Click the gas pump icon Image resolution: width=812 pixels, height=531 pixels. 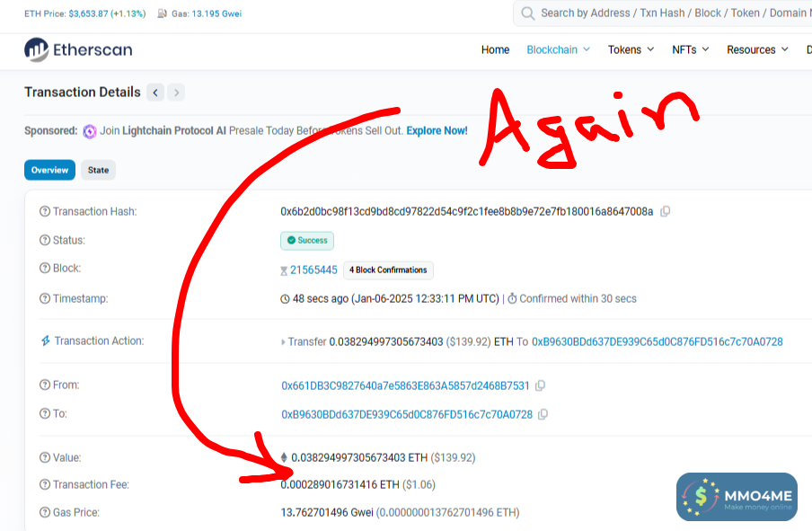click(x=162, y=13)
